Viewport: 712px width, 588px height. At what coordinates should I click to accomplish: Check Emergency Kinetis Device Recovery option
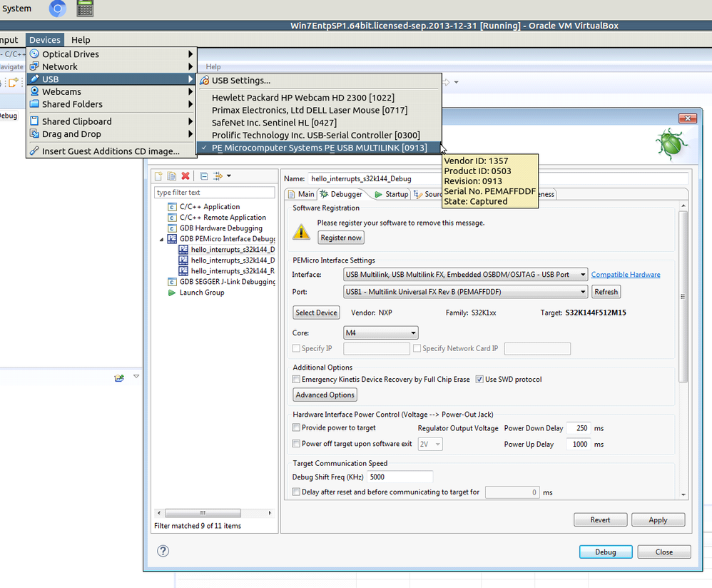296,379
